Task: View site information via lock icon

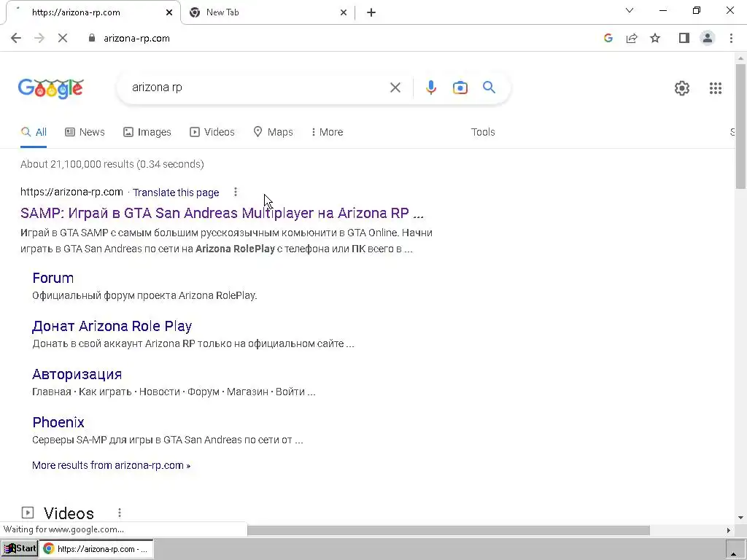Action: point(92,38)
